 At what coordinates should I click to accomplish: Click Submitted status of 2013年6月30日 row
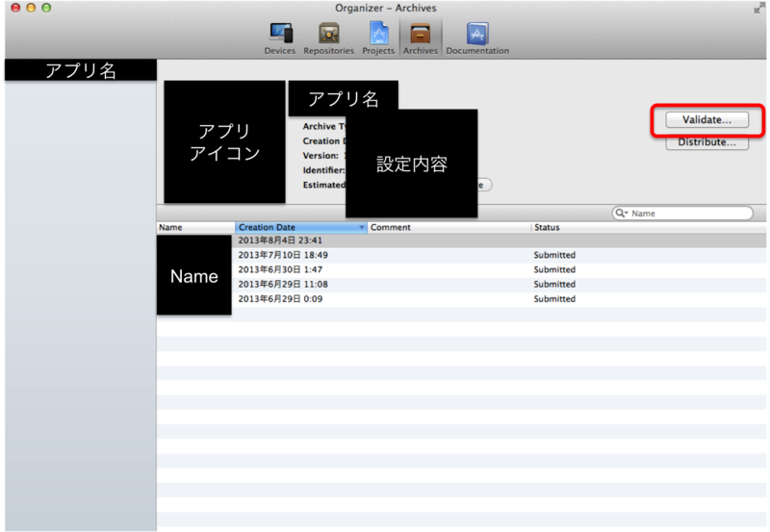coord(554,270)
